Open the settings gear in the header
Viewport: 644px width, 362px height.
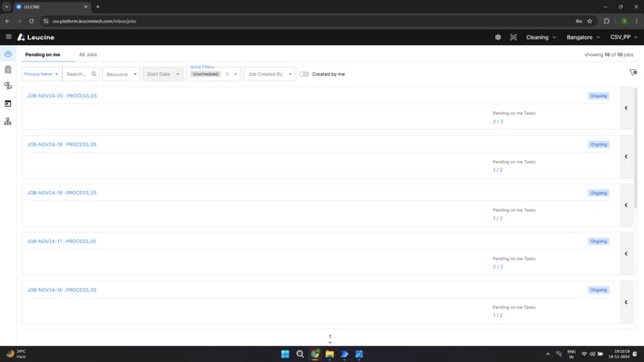pyautogui.click(x=498, y=37)
